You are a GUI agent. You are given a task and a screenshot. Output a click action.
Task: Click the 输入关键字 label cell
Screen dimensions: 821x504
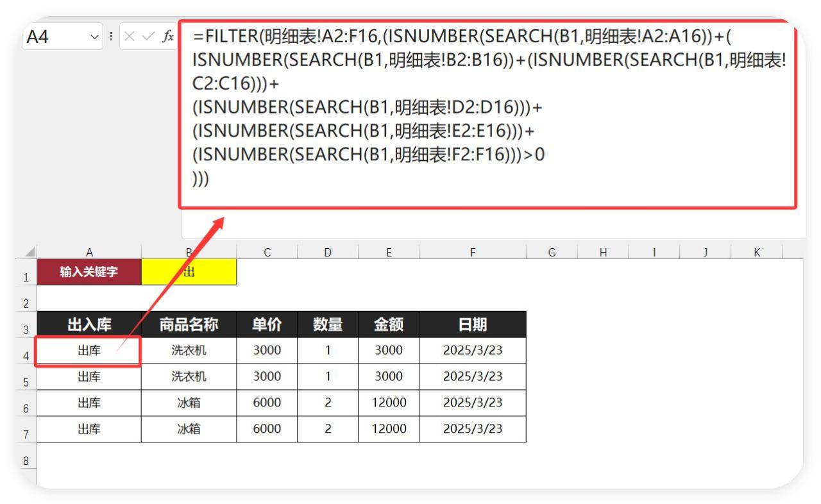point(89,273)
